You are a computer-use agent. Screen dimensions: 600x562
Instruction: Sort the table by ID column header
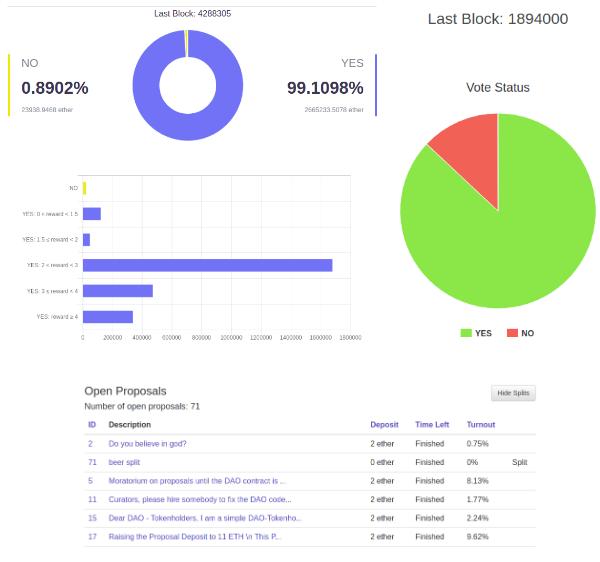point(92,425)
